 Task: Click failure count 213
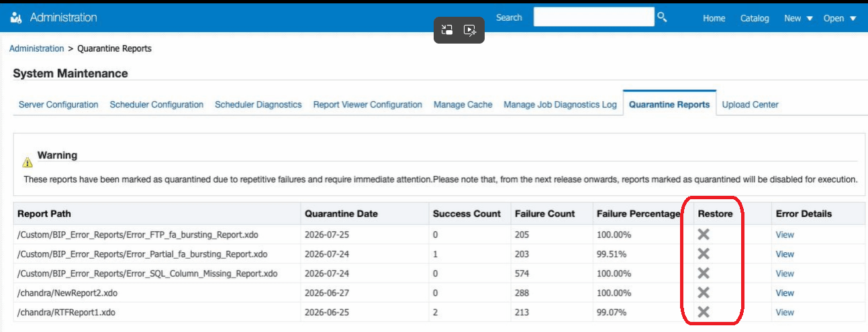pos(522,313)
